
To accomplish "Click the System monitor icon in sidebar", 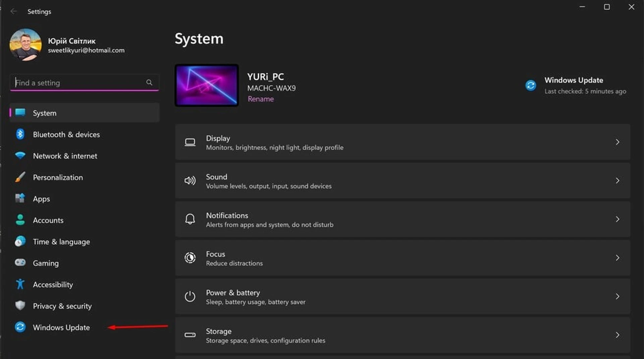I will [x=20, y=113].
